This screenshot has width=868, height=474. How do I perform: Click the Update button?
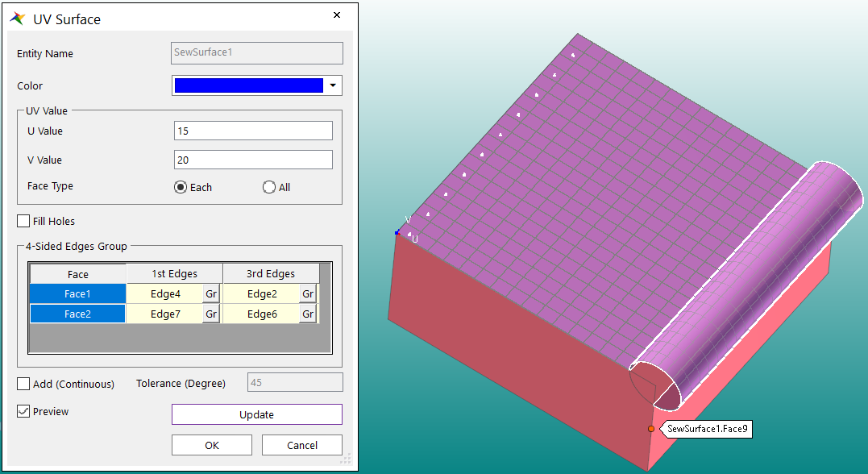coord(256,414)
